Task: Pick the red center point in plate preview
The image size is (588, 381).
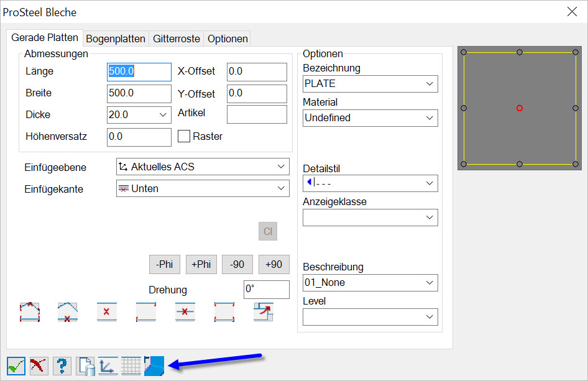Action: [520, 108]
